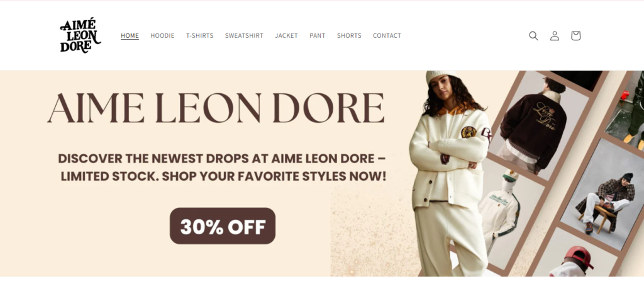Image resolution: width=644 pixels, height=291 pixels.
Task: Select T-SHIRTS in the navigation
Action: (x=199, y=36)
